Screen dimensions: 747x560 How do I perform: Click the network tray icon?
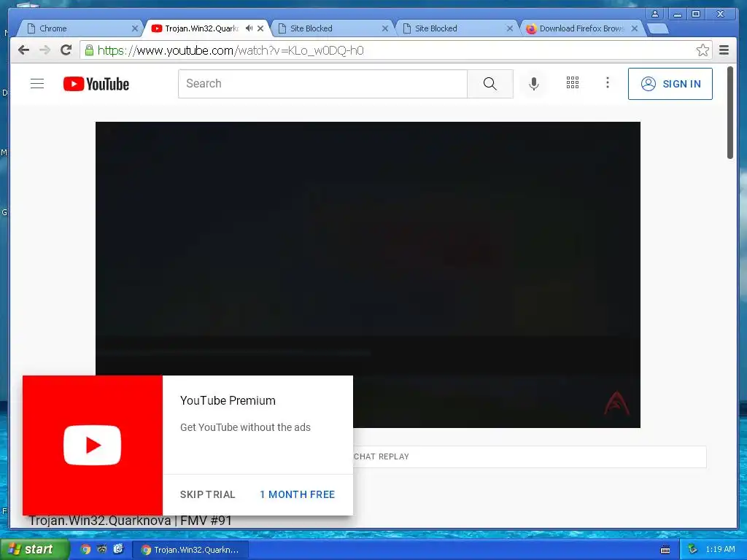pos(693,550)
